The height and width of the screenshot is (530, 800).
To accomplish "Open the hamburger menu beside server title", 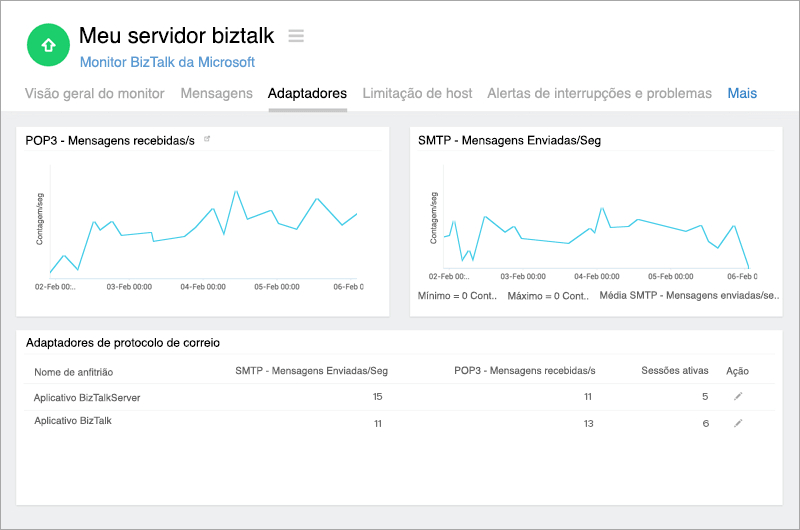I will pyautogui.click(x=296, y=36).
